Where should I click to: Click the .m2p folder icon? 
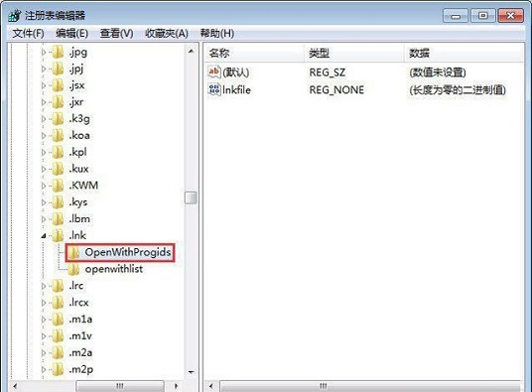click(58, 369)
